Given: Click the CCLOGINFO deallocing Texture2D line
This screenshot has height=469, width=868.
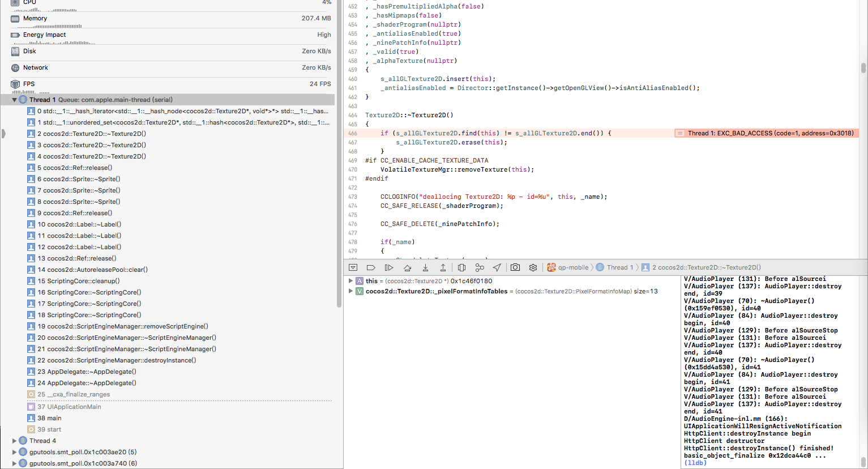Looking at the screenshot, I should [x=494, y=197].
